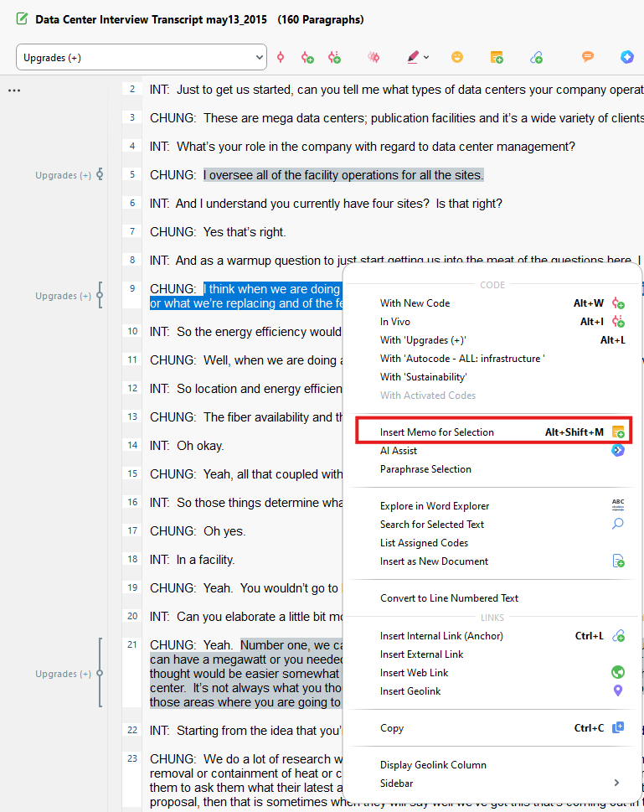Image resolution: width=644 pixels, height=812 pixels.
Task: Click the highlighted 'I oversee all' segment
Action: pos(343,175)
